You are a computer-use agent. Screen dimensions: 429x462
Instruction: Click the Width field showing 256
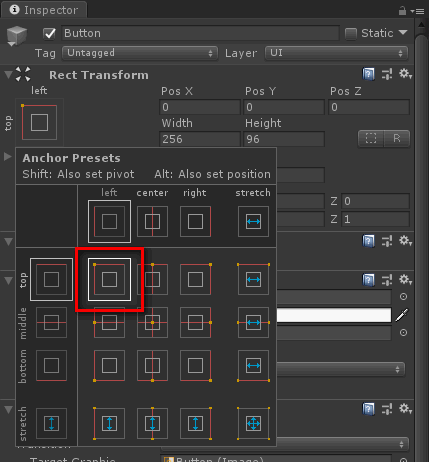point(200,139)
